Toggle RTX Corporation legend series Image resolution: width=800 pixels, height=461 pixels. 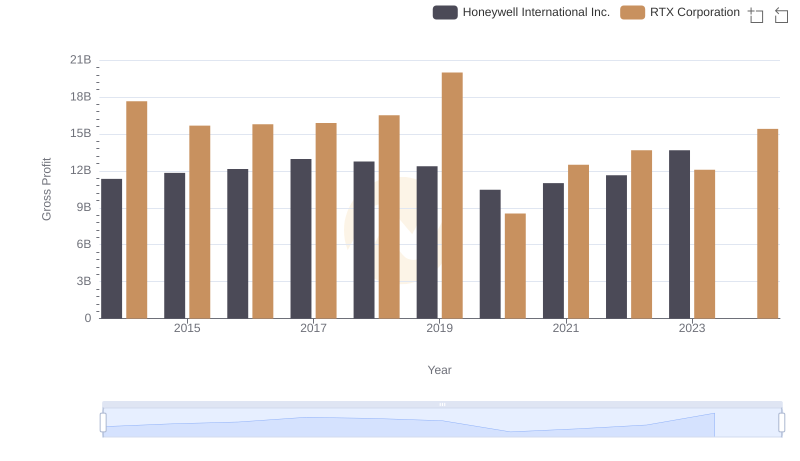(680, 12)
